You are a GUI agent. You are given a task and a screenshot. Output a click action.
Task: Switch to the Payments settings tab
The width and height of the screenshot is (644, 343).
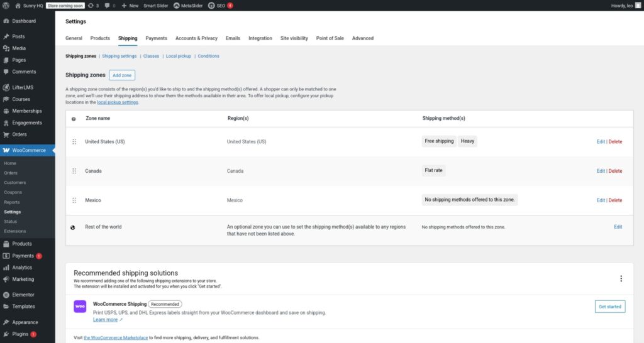156,38
